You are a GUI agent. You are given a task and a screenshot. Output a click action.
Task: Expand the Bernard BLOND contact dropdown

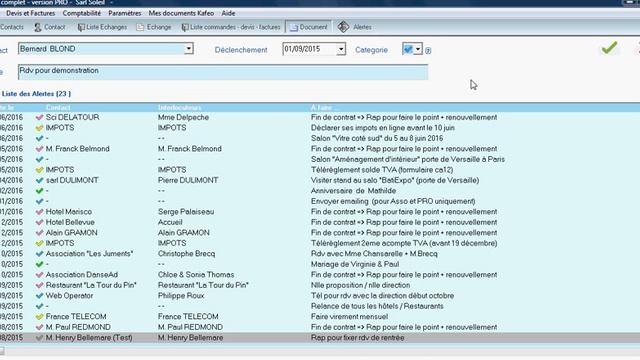tap(188, 49)
